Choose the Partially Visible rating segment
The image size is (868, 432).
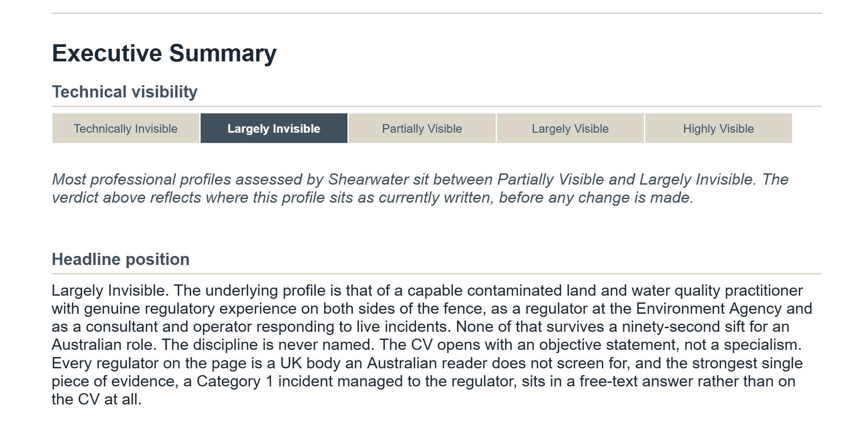pos(422,129)
